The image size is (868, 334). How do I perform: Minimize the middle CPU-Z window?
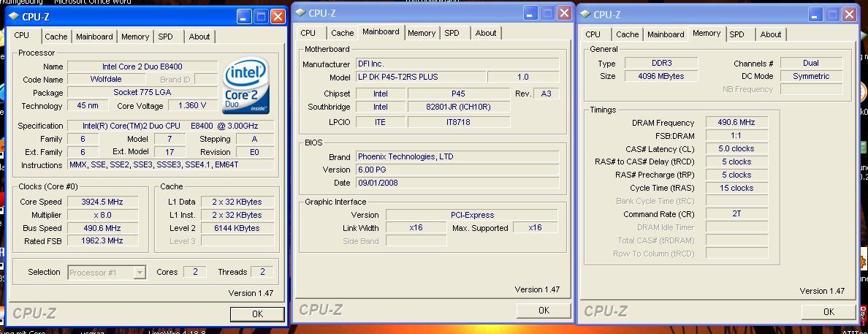(x=530, y=12)
